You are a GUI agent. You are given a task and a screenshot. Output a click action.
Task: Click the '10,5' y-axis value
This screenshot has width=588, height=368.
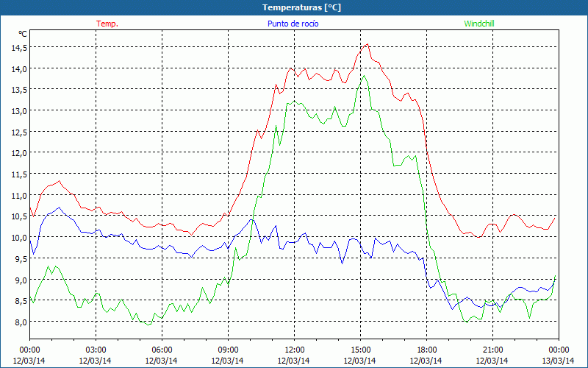coord(19,216)
